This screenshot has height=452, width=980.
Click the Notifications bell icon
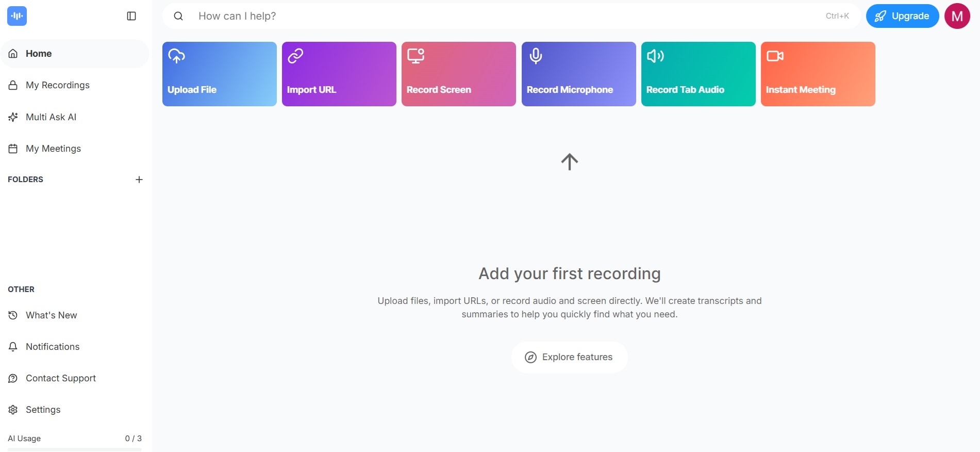[x=13, y=347]
